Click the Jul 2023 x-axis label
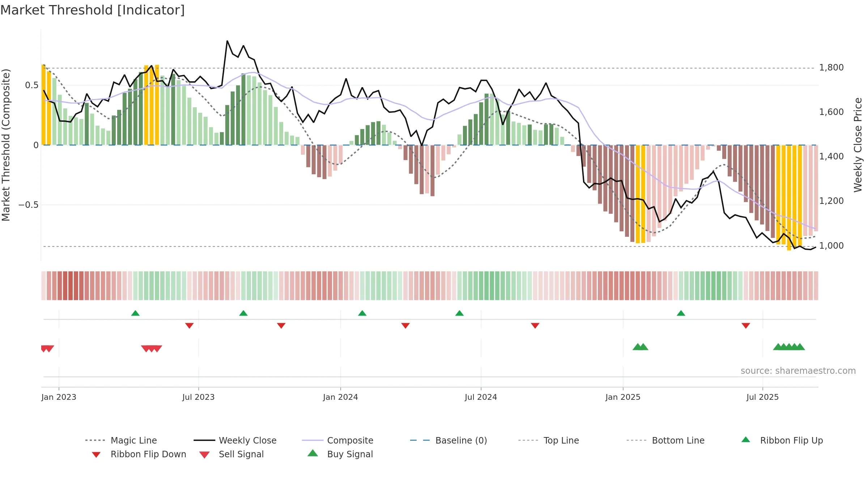Viewport: 868px width, 488px height. coord(199,397)
